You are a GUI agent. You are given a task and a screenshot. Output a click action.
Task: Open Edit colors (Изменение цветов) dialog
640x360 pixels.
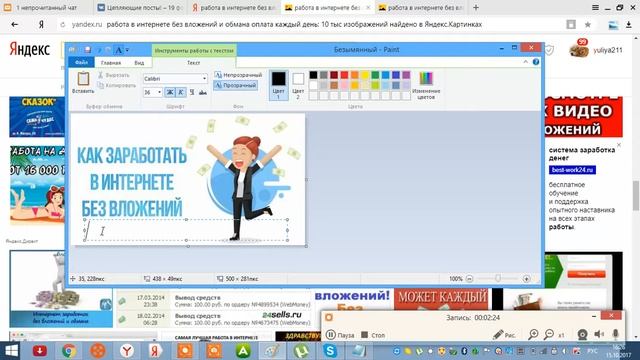(426, 85)
